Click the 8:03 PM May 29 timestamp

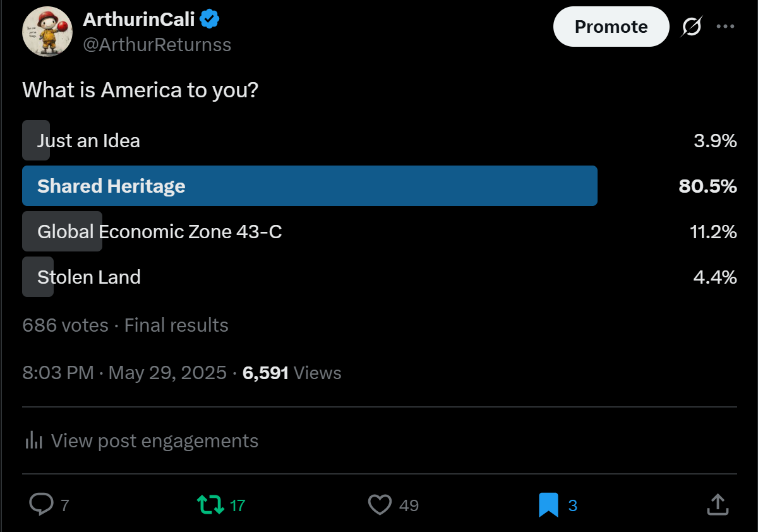[124, 373]
